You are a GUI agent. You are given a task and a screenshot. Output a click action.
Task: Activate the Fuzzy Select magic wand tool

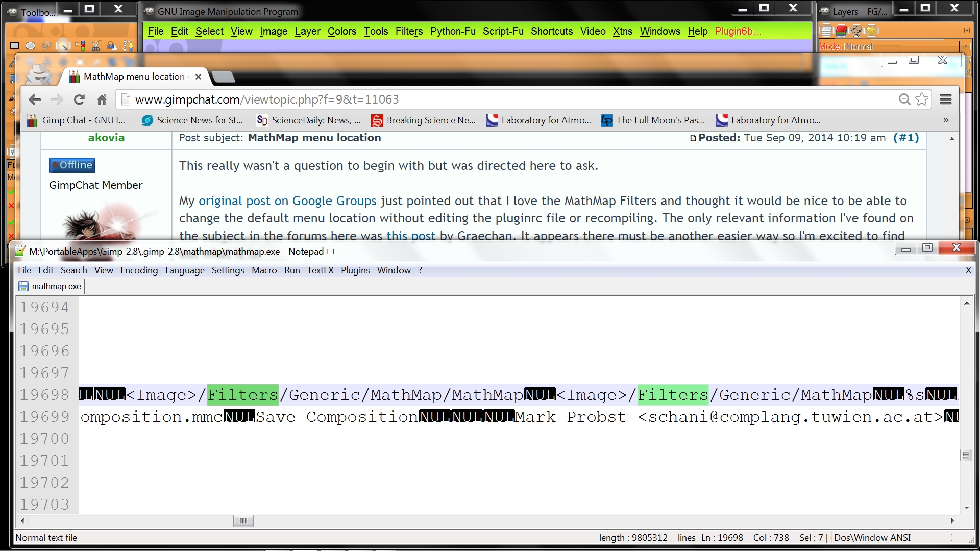(x=63, y=46)
